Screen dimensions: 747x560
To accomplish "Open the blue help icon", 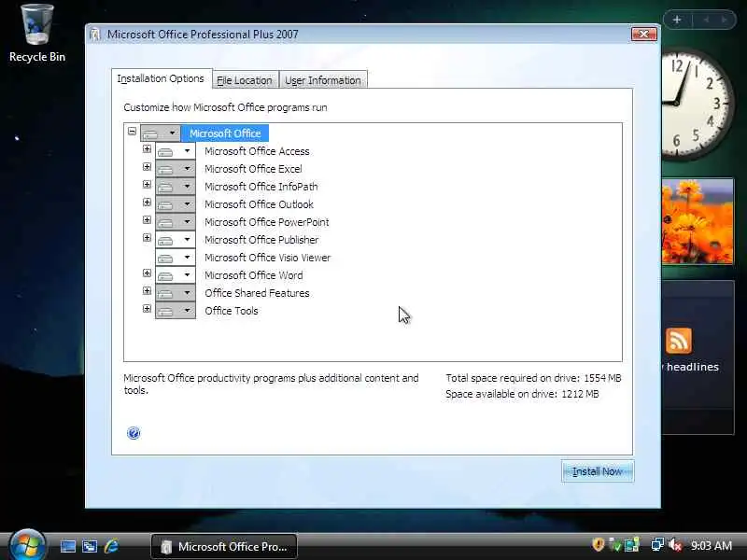I will pyautogui.click(x=134, y=433).
